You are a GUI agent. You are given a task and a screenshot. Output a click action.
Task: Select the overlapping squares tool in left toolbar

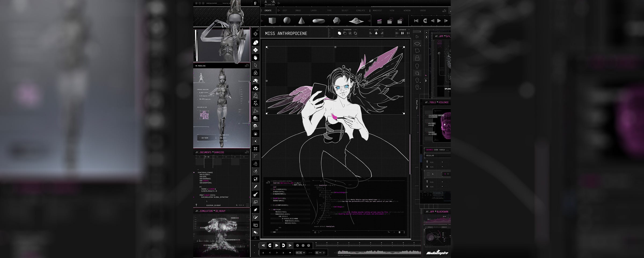coord(255,202)
